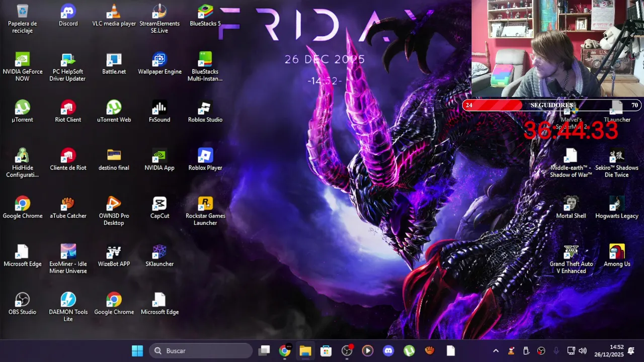Select Rockstar Games Launcher icon

point(205,211)
